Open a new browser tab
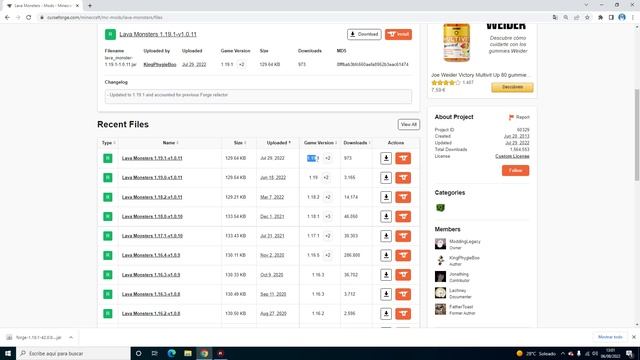640x360 pixels. (x=90, y=6)
